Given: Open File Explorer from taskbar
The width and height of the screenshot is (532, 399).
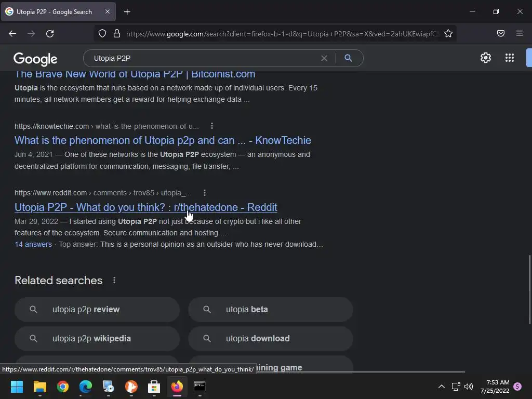Looking at the screenshot, I should coord(39,387).
